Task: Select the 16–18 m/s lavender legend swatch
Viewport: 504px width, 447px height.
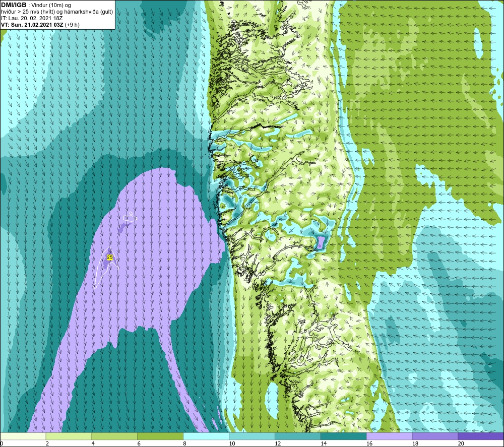Action: 389,436
